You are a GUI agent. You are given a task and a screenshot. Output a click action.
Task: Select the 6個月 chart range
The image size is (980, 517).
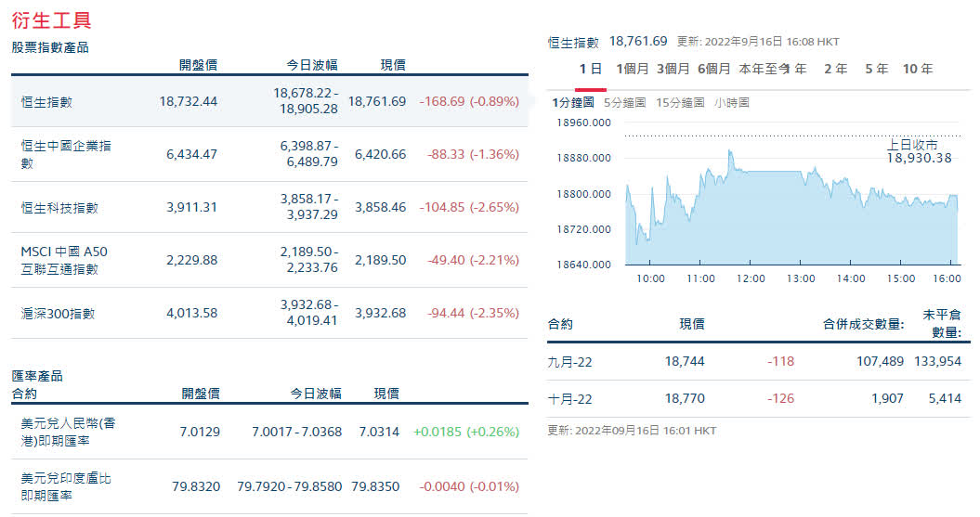coord(713,69)
